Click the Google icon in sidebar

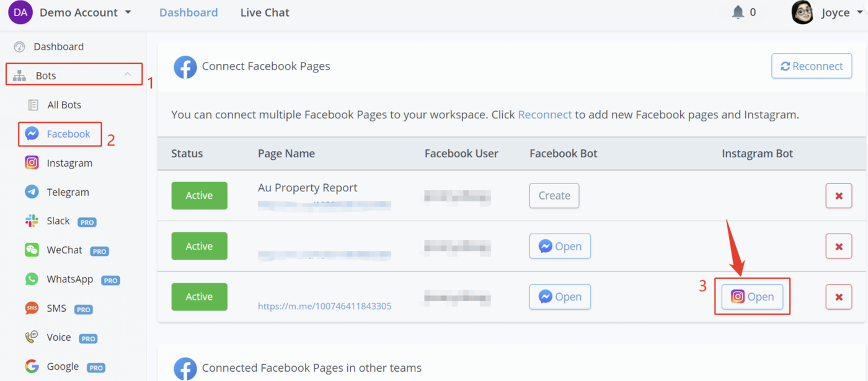tap(32, 367)
